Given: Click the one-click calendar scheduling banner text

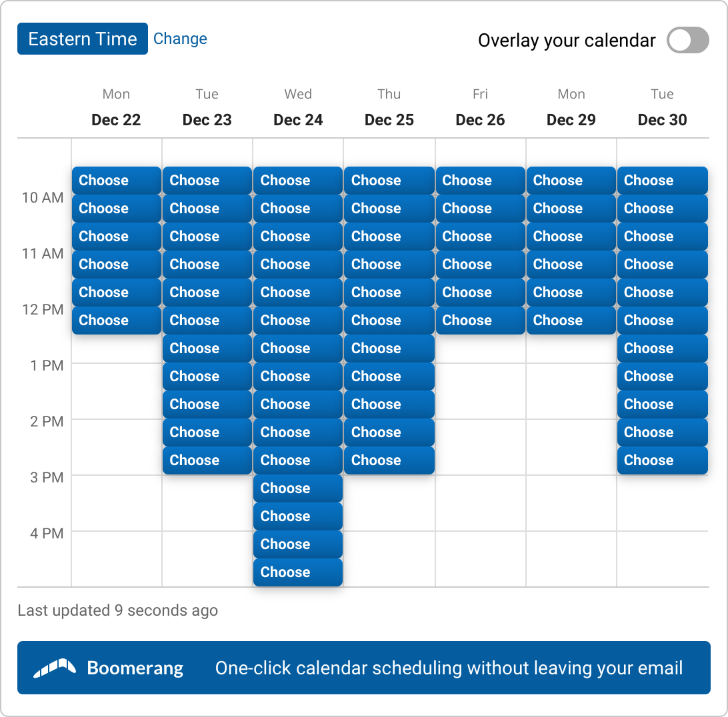Looking at the screenshot, I should point(448,668).
